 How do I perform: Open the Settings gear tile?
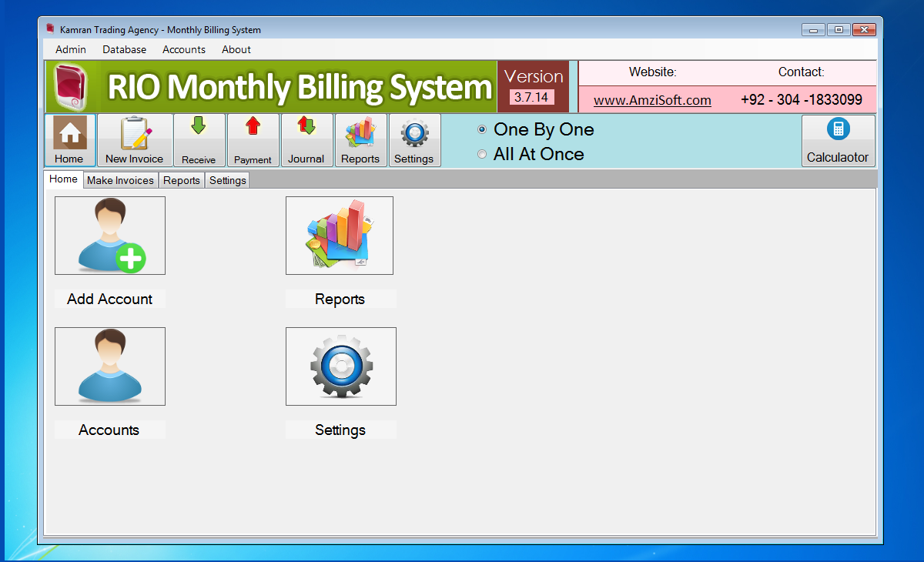[x=340, y=366]
